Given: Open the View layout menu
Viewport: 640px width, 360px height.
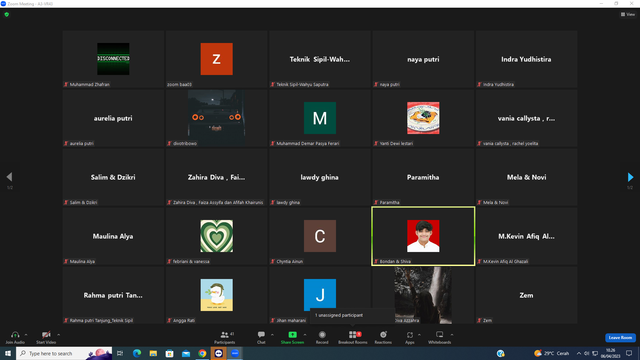Looking at the screenshot, I should (628, 14).
